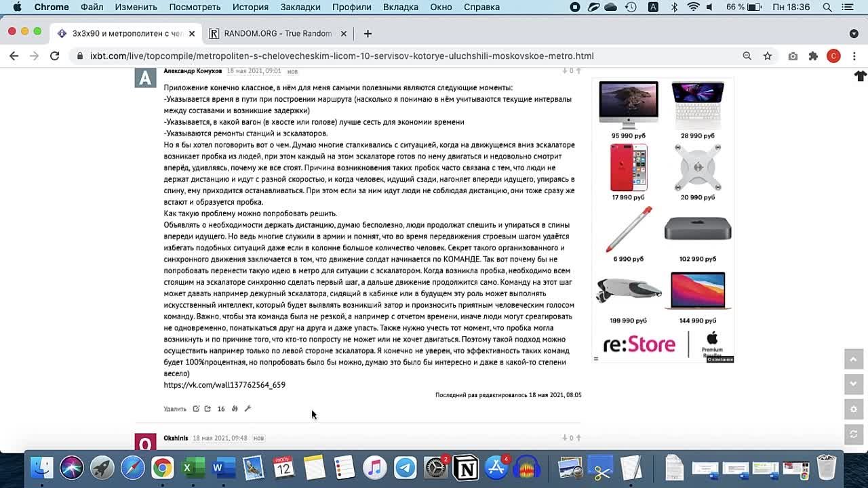
Task: Upvote Александр Комухов's comment with the up arrow
Action: pos(578,70)
